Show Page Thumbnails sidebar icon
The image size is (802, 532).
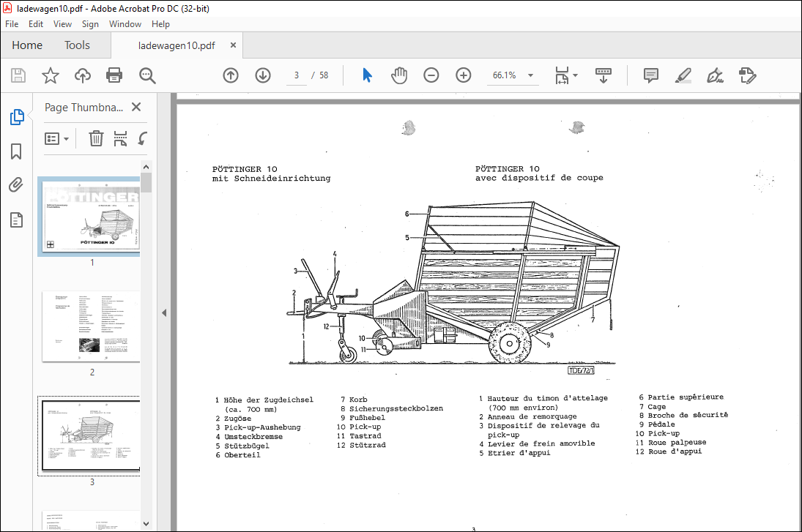[17, 117]
